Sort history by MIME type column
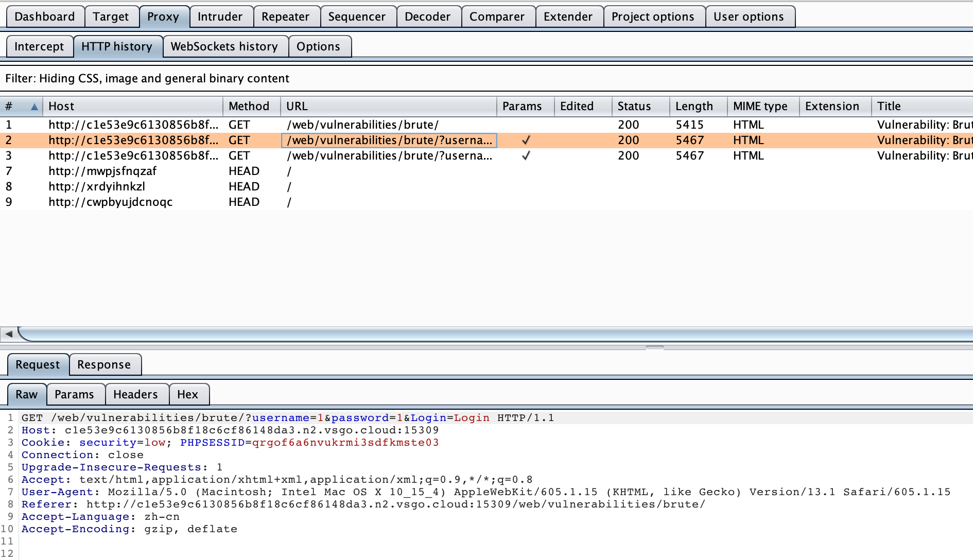Image resolution: width=973 pixels, height=560 pixels. click(x=763, y=106)
